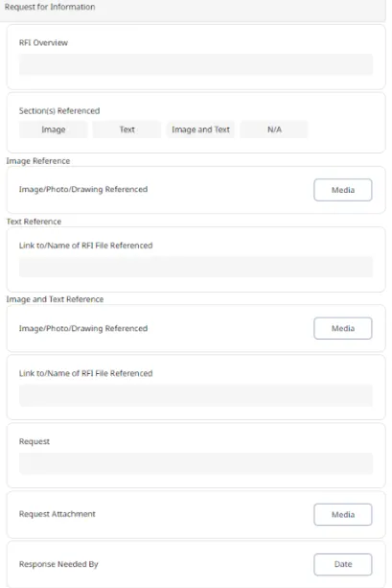Click the Request for Information header
The image size is (392, 588).
click(x=50, y=7)
